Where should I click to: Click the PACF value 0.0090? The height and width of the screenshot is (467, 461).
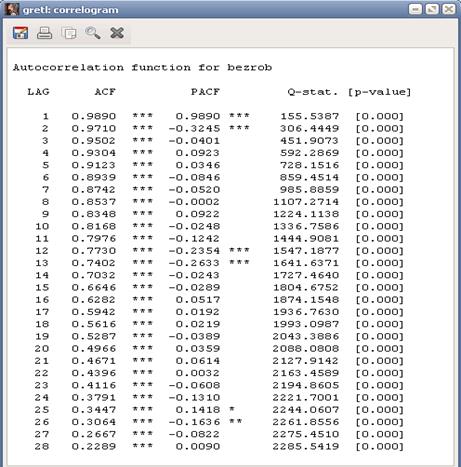tap(198, 446)
